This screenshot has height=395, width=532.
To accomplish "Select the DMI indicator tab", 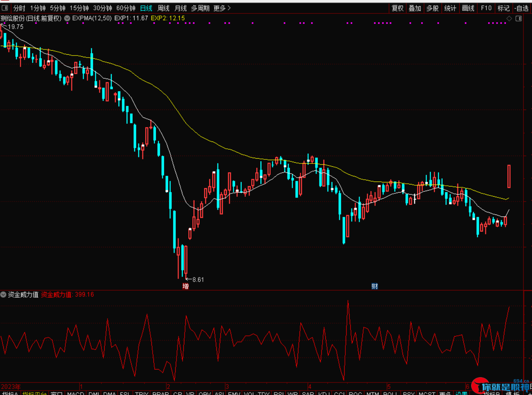I will pos(94,393).
